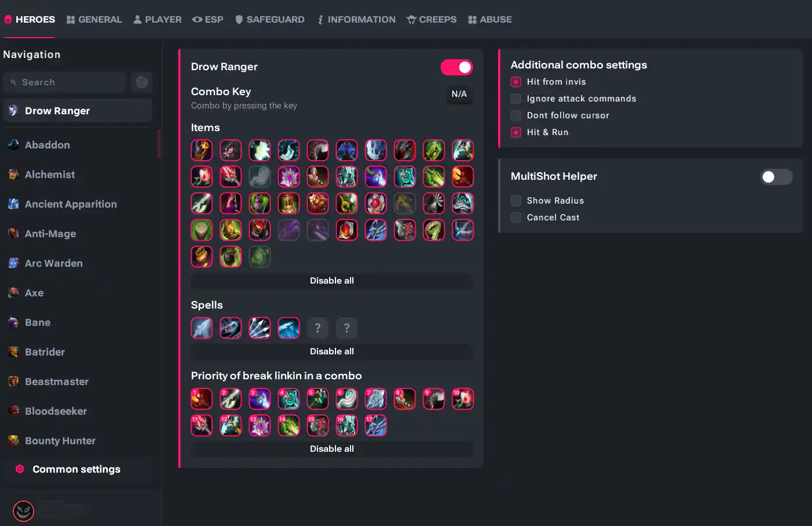Switch to the SAFEGUARD tab
The height and width of the screenshot is (526, 812).
tap(270, 19)
